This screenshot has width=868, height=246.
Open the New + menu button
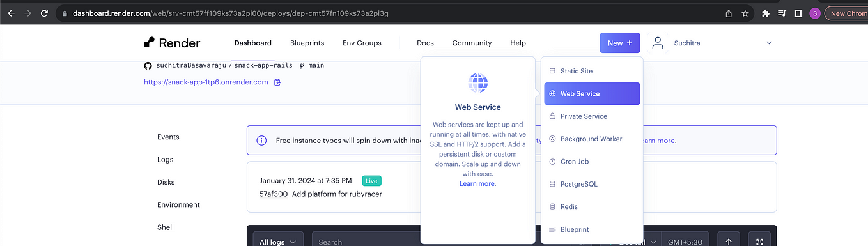click(619, 43)
